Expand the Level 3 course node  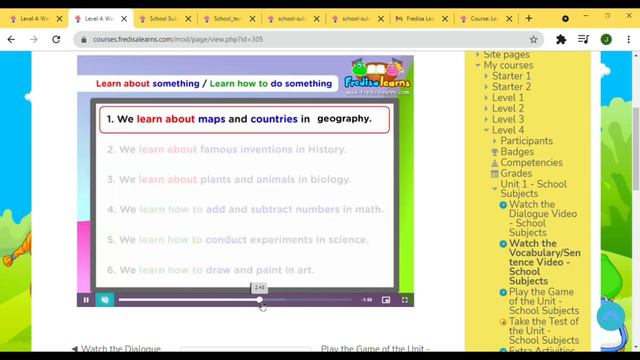(486, 120)
